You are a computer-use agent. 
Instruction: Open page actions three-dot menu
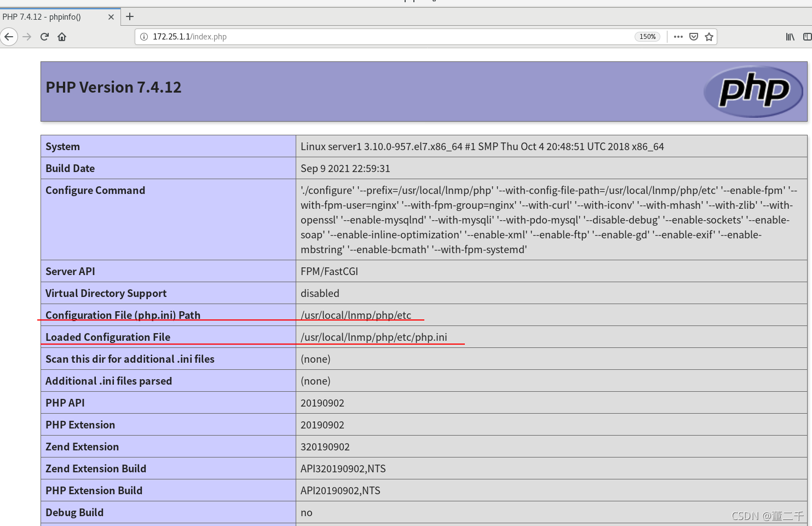coord(678,37)
